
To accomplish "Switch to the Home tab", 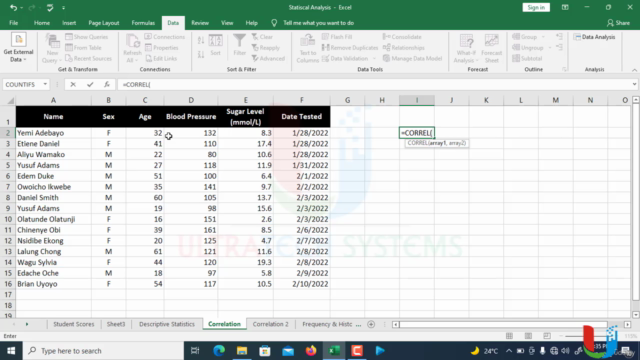I will [x=42, y=23].
